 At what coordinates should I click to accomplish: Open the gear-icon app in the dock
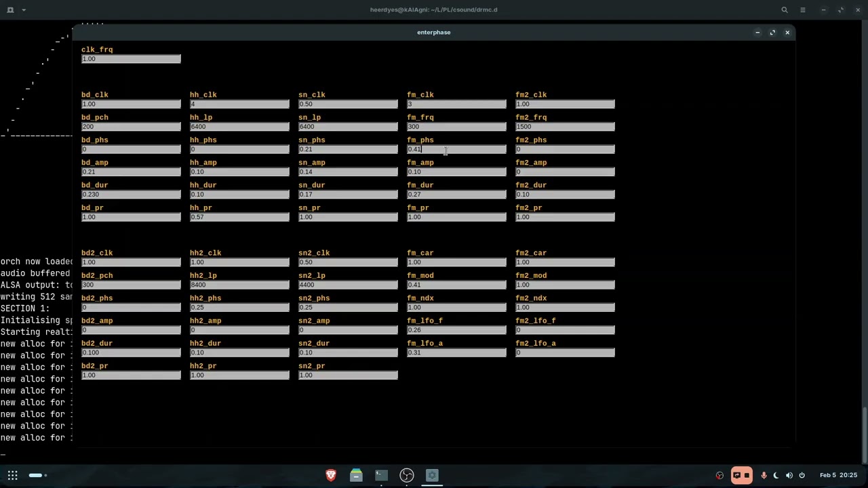coord(432,475)
